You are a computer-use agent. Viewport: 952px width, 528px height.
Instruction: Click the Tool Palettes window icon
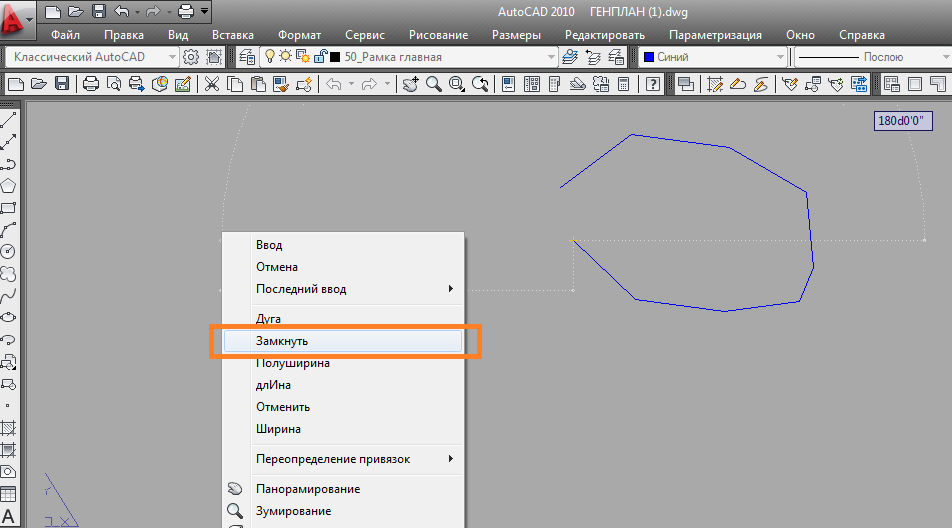[554, 84]
